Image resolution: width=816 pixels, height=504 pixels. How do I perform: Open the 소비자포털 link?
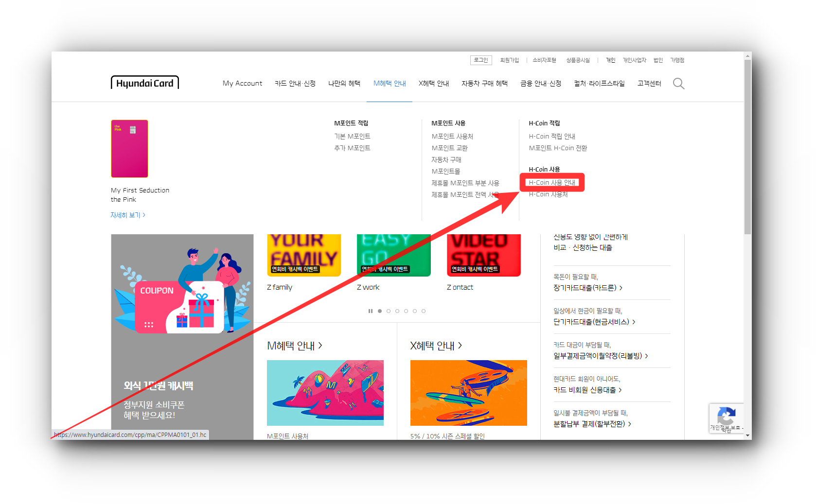pos(544,60)
